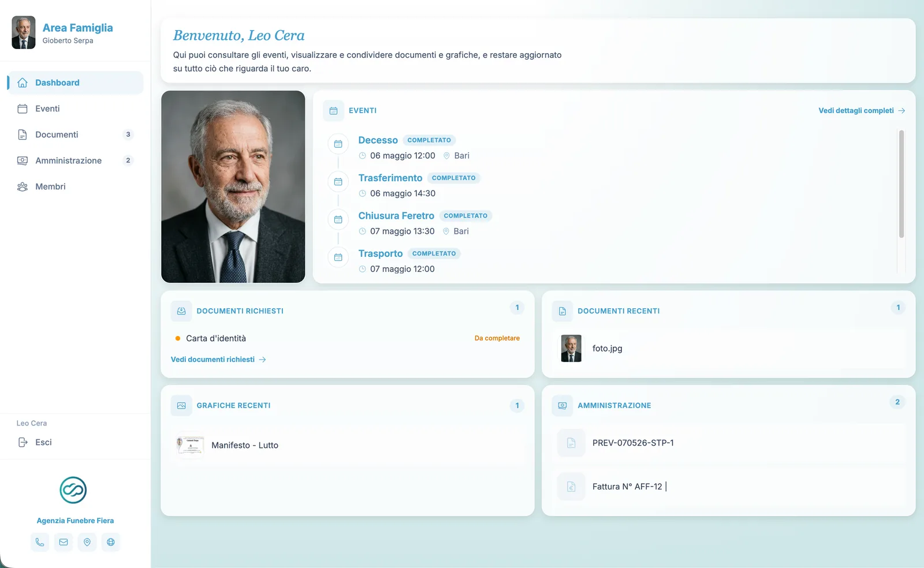Open the Membri sidebar section
Viewport: 924px width, 568px height.
pyautogui.click(x=75, y=186)
